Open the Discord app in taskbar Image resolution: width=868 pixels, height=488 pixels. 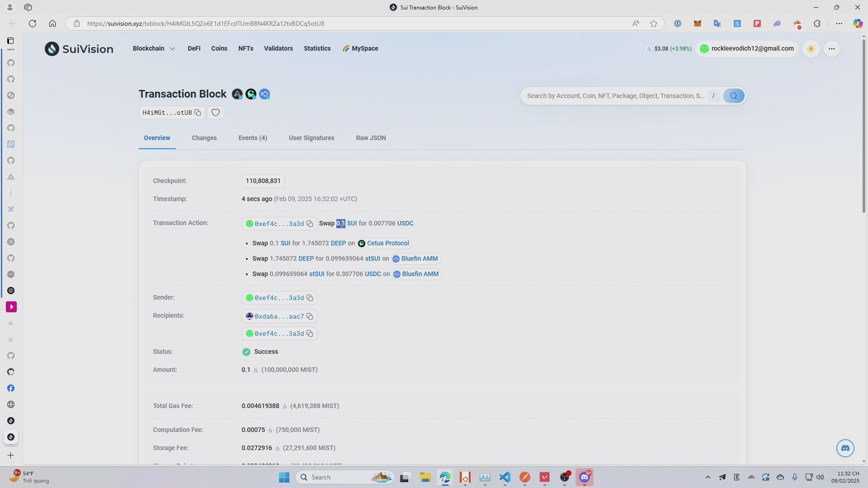[x=585, y=477]
